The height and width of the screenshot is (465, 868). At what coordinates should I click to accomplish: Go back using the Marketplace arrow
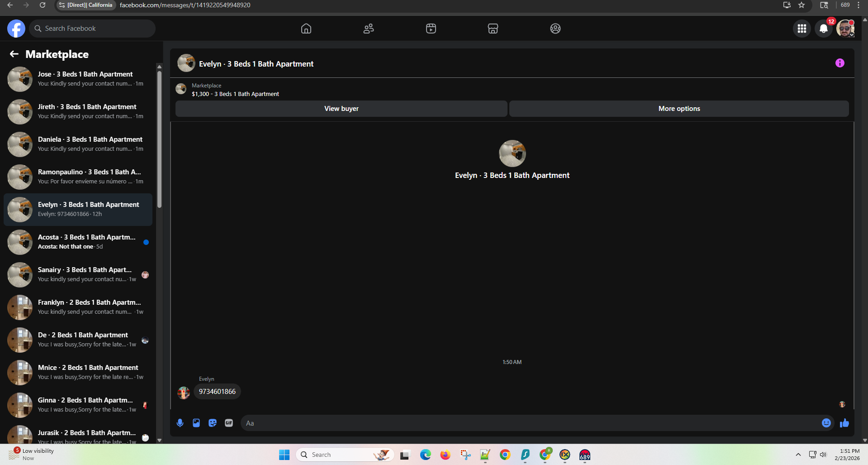coord(14,54)
